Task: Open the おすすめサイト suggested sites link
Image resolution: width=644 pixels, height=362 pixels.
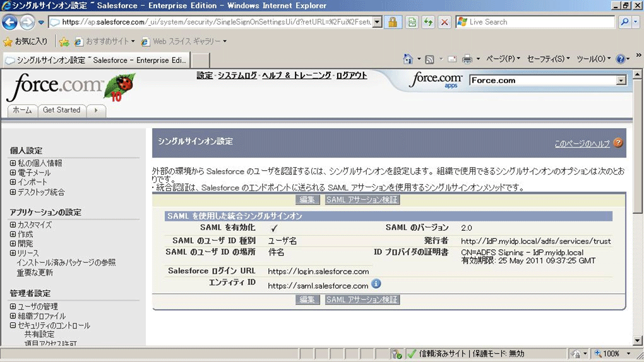Action: point(105,42)
